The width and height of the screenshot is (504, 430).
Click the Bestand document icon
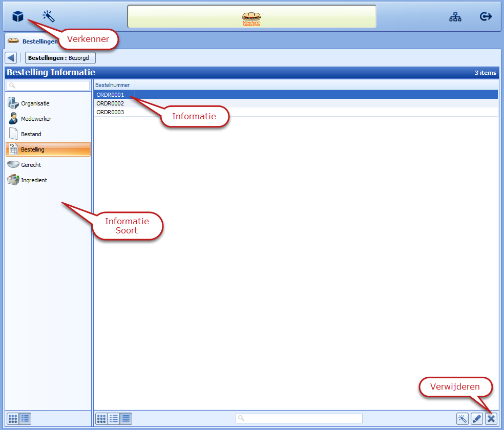13,134
